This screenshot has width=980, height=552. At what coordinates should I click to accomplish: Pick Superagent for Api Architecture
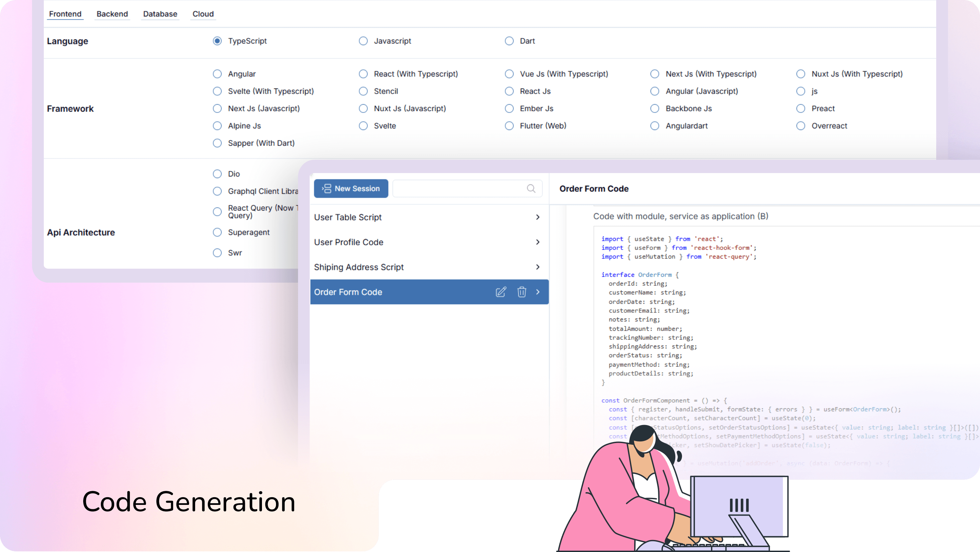[217, 232]
